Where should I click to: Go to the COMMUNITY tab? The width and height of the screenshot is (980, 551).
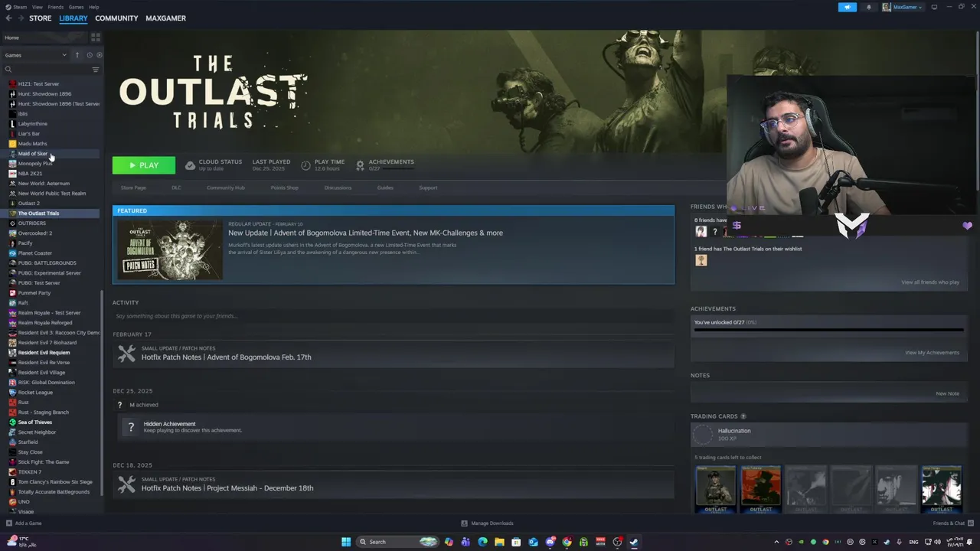pos(116,18)
